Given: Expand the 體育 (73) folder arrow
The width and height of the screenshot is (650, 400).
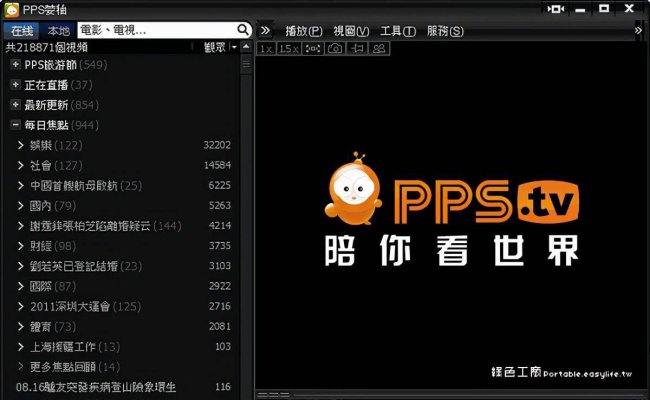Looking at the screenshot, I should click(x=20, y=326).
